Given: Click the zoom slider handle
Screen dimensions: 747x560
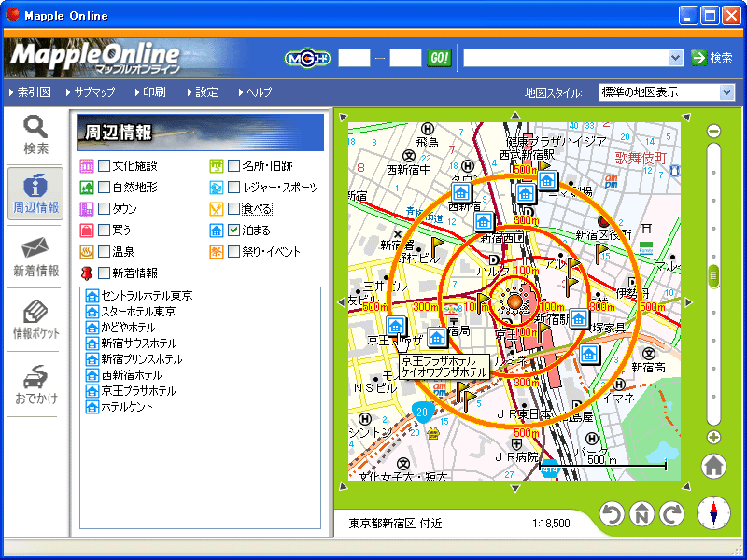Looking at the screenshot, I should click(x=713, y=275).
